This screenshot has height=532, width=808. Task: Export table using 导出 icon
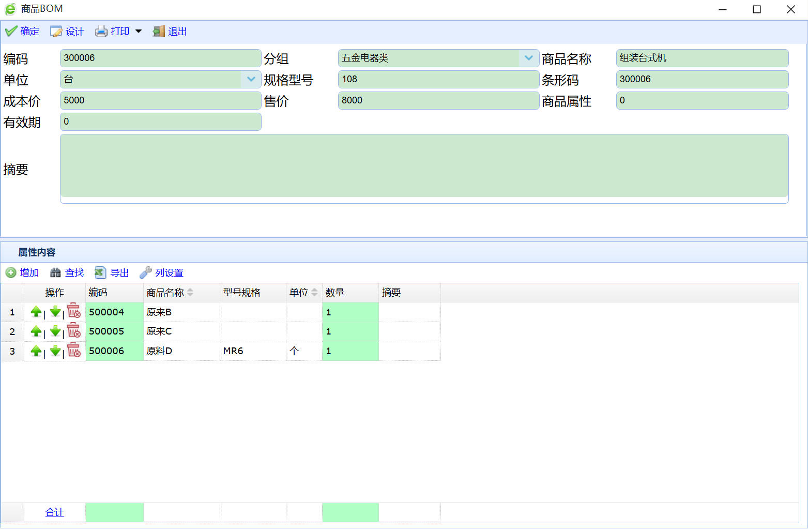pyautogui.click(x=100, y=272)
